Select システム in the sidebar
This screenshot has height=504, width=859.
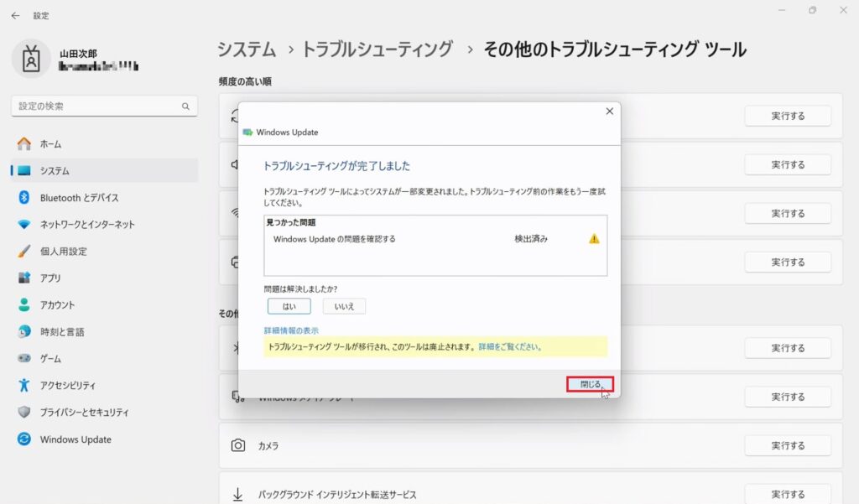104,171
